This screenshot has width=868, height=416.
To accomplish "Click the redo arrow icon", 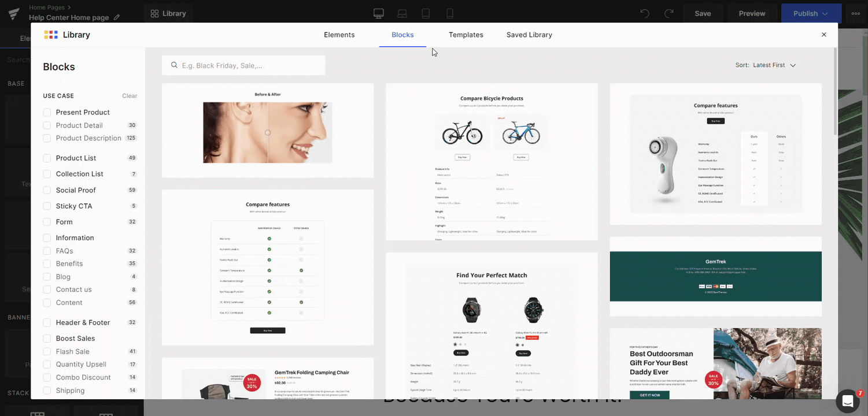I will tap(668, 13).
